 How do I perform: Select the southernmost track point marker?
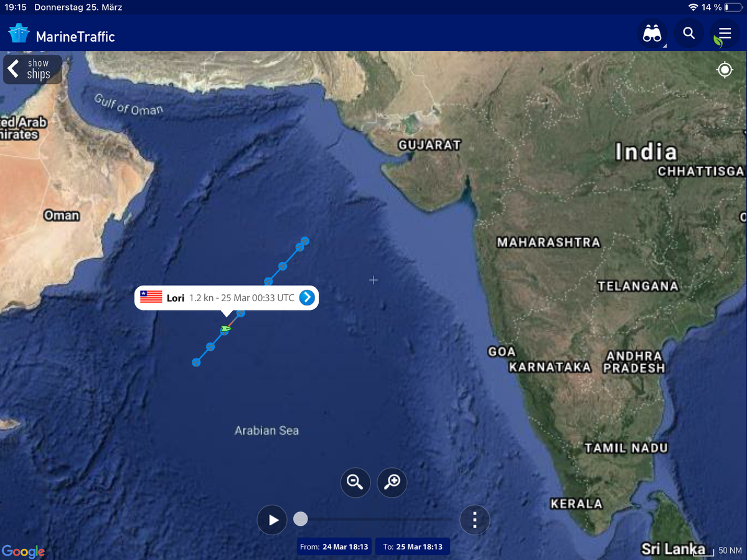[197, 362]
